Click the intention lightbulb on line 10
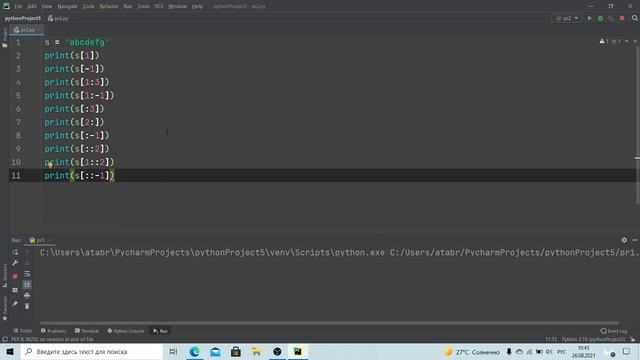Viewport: 640px width, 360px height. click(x=50, y=165)
